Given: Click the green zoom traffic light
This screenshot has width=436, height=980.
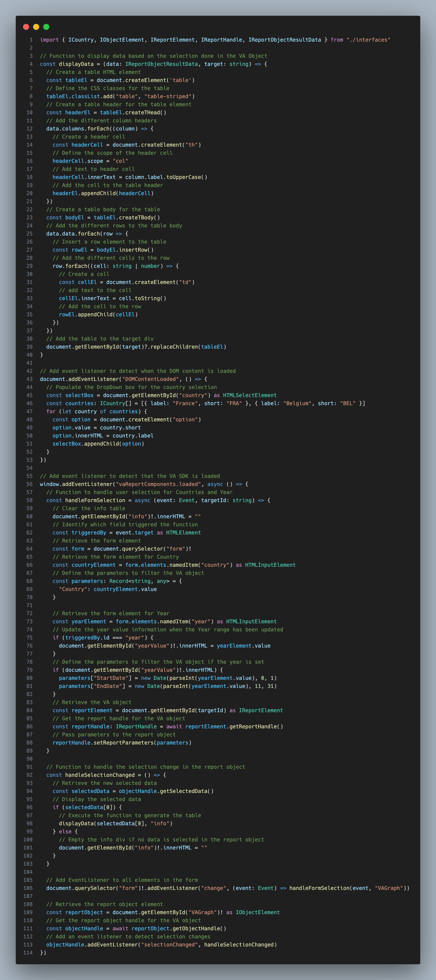Looking at the screenshot, I should pos(46,27).
